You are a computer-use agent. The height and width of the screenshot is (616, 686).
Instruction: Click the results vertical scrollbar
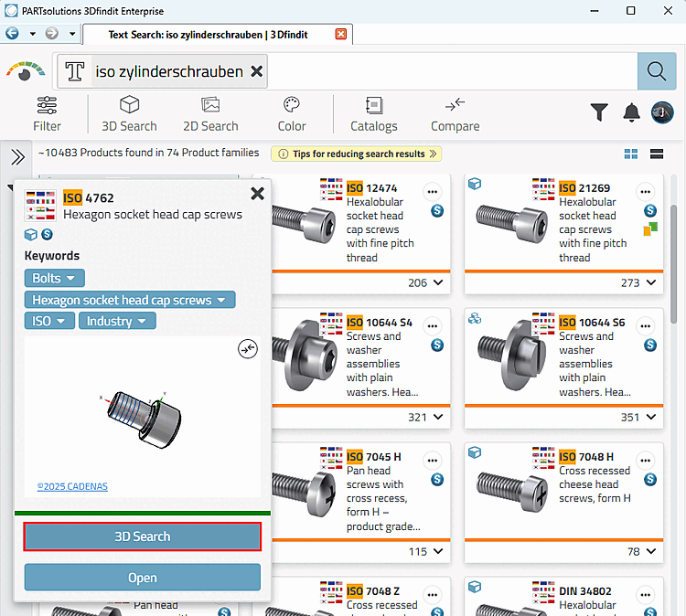675,262
